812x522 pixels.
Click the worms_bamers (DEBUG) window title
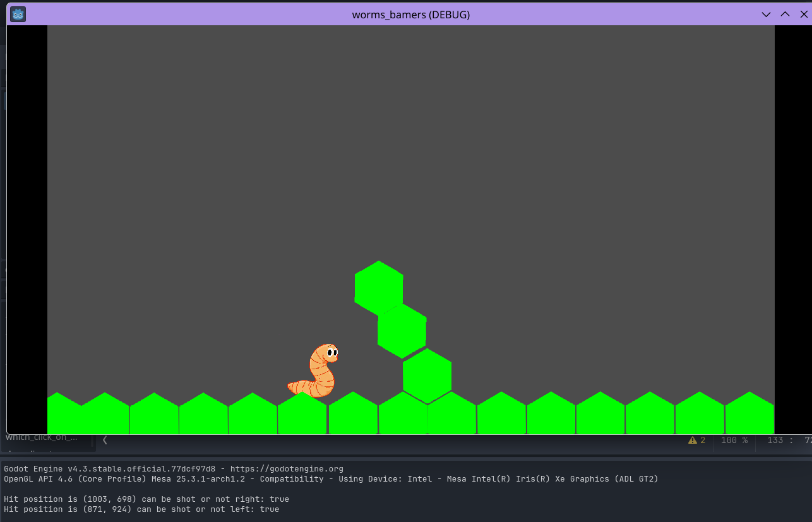410,14
